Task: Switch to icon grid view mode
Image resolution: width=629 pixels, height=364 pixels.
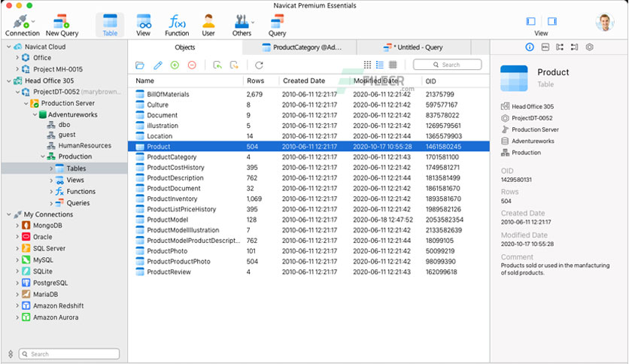Action: click(367, 65)
